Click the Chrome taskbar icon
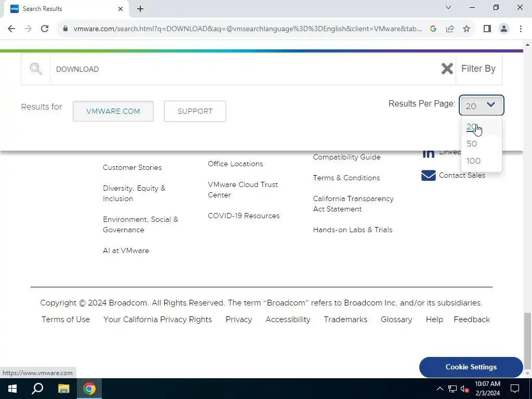 point(89,389)
